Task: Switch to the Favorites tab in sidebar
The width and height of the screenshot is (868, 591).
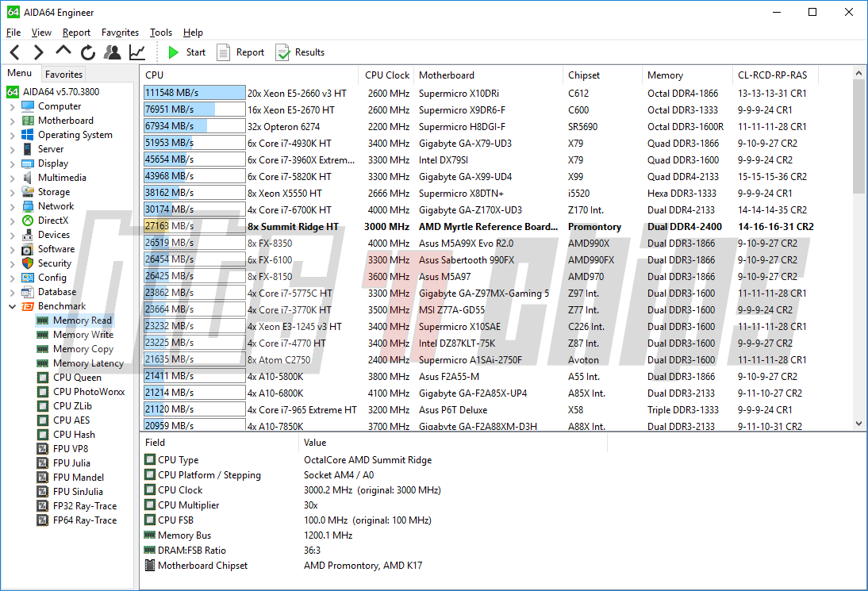Action: click(x=63, y=74)
